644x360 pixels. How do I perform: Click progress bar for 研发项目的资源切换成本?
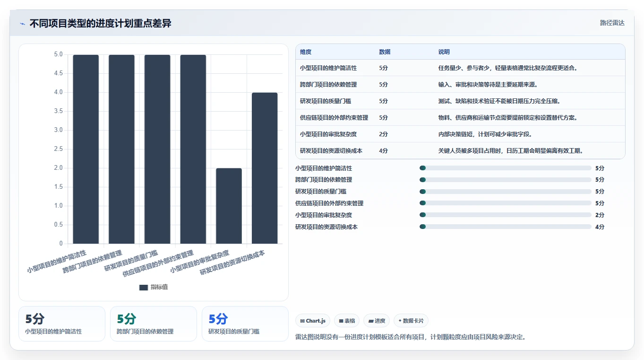tap(505, 227)
